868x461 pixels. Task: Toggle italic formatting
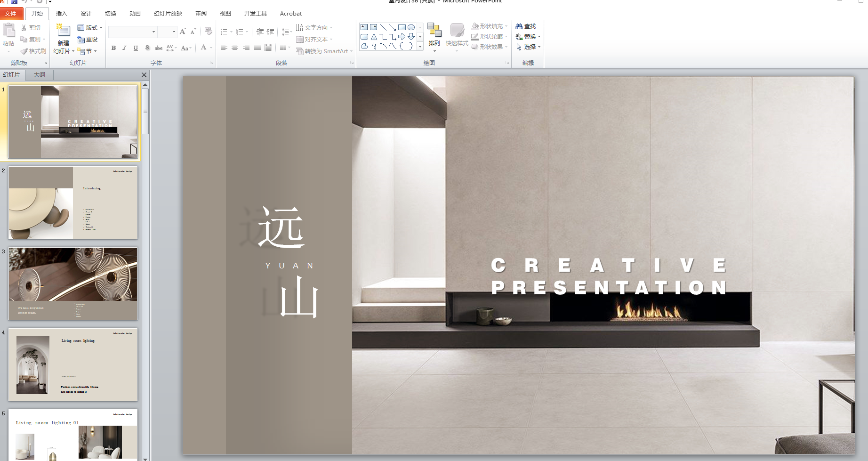pos(124,48)
